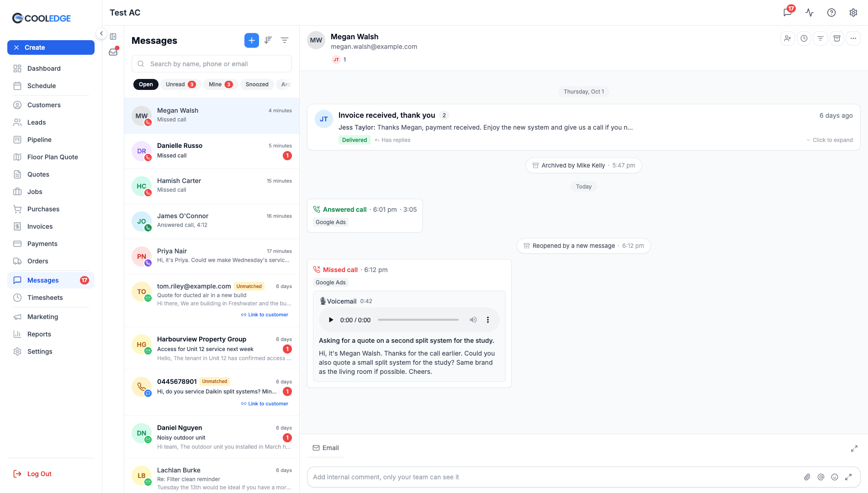This screenshot has height=493, width=868.
Task: Open Priya Nair's message thread
Action: tap(212, 257)
